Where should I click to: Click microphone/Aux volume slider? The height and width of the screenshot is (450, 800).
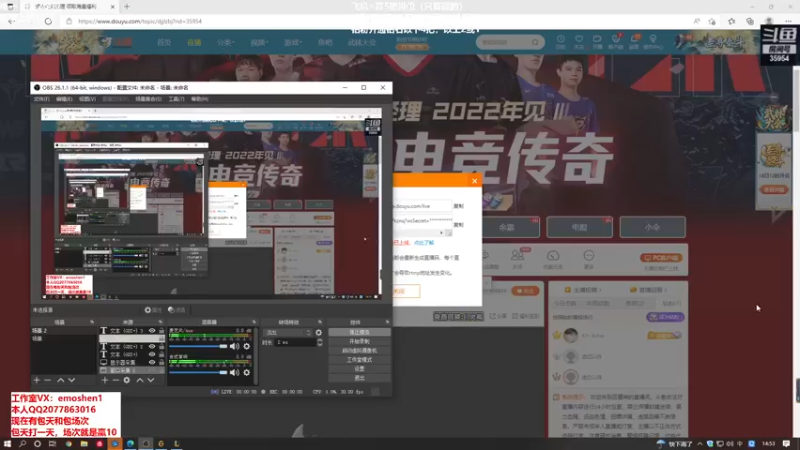198,346
